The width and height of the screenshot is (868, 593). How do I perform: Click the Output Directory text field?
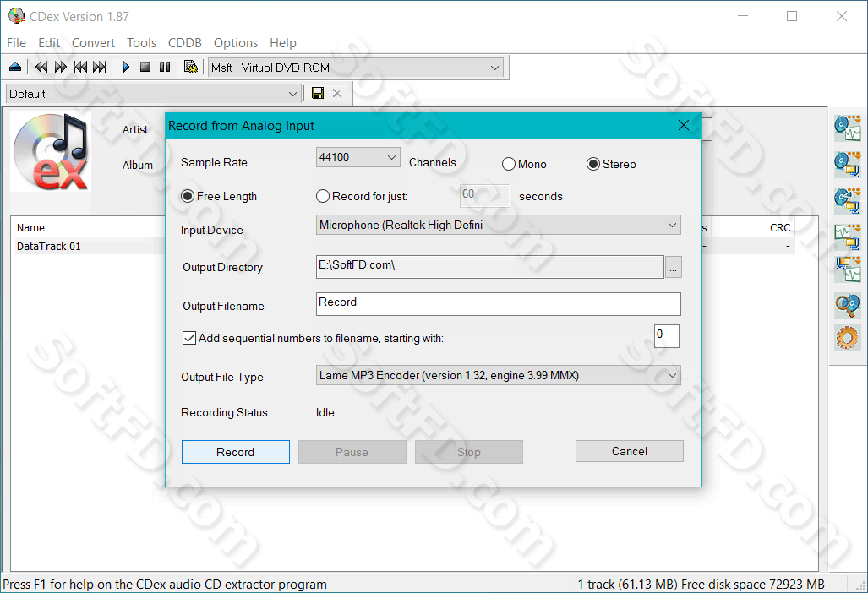click(490, 267)
